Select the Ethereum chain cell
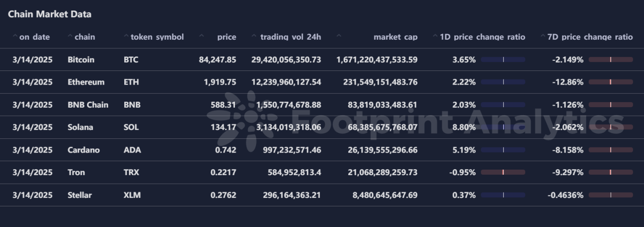 coord(86,82)
